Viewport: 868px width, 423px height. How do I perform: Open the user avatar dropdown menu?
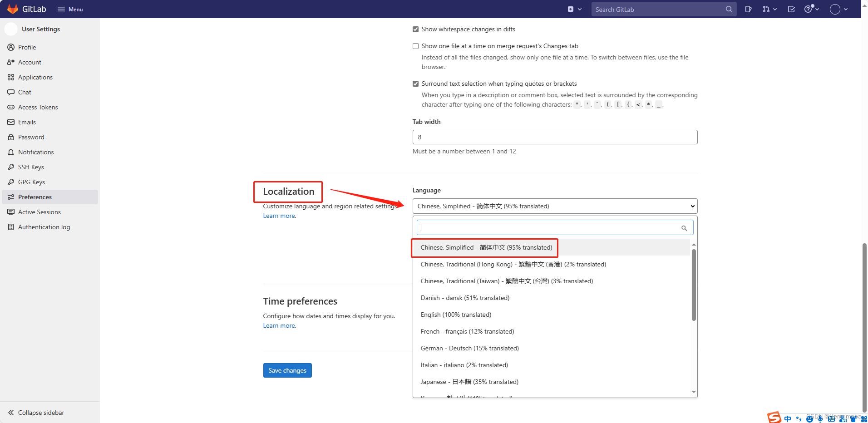pos(838,9)
